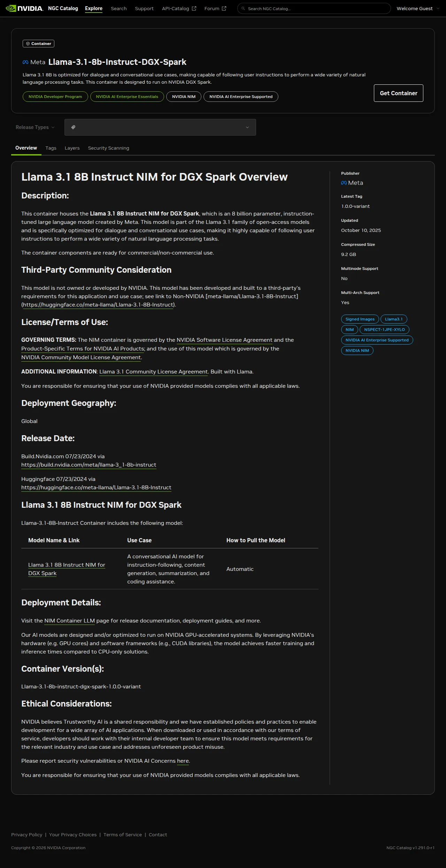Click the NVIDIA NIM header badge

tap(184, 97)
